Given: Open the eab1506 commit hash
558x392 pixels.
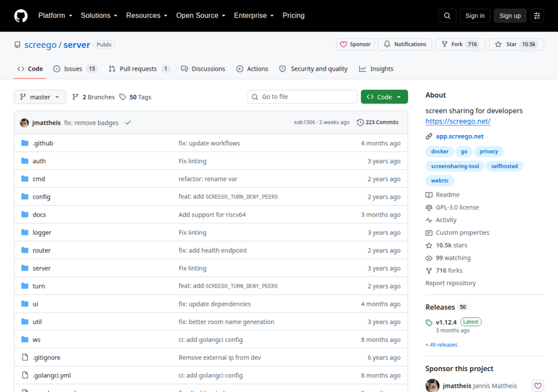Looking at the screenshot, I should pos(304,122).
